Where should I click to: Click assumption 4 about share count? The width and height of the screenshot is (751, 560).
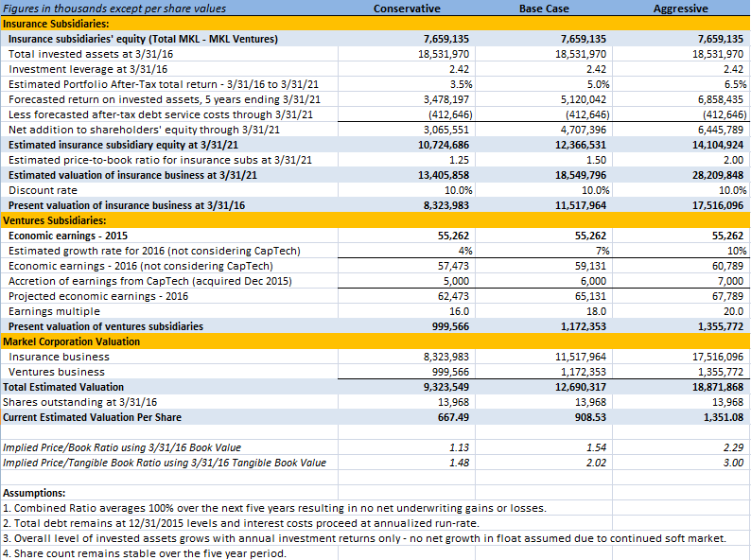point(145,553)
